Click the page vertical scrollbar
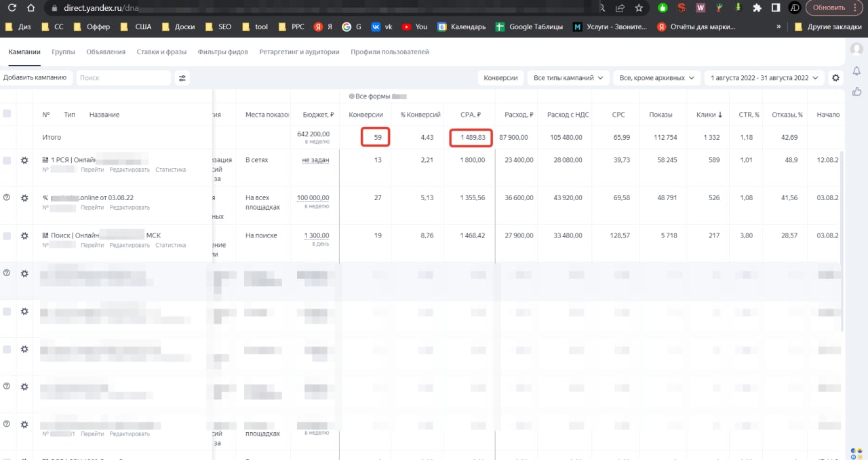The height and width of the screenshot is (460, 868). tap(843, 240)
